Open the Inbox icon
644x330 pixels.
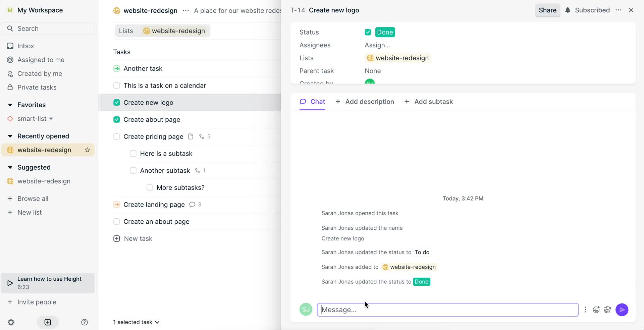pos(10,46)
